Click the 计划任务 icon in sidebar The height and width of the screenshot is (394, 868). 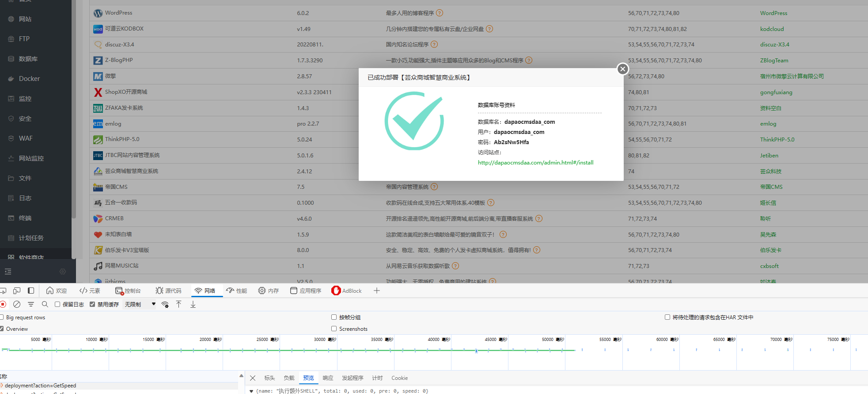click(x=11, y=238)
